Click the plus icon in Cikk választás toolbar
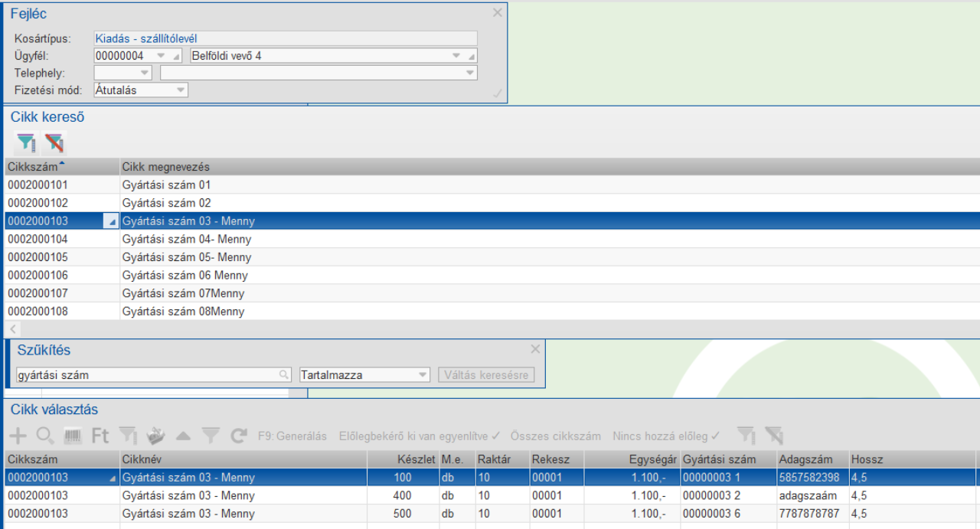The height and width of the screenshot is (529, 980). [17, 436]
